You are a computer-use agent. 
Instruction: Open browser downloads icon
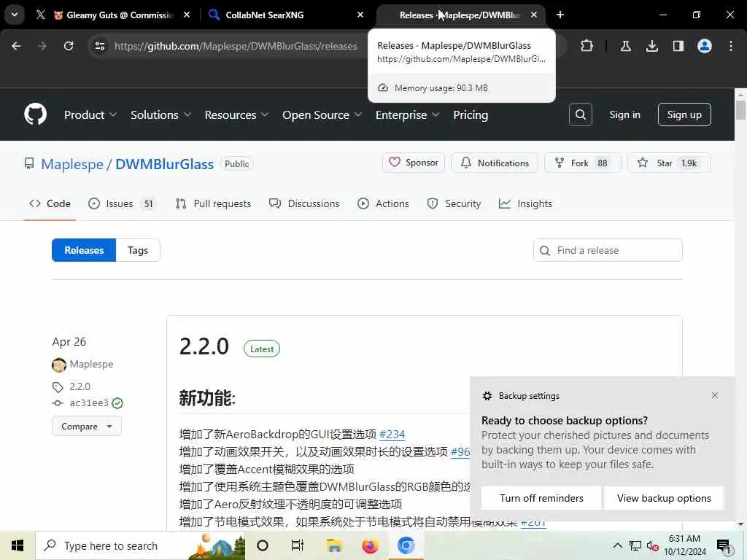[x=652, y=46]
